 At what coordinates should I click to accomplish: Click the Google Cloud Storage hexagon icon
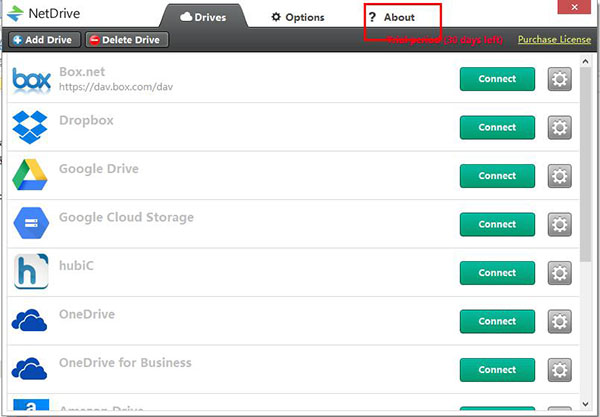click(31, 223)
